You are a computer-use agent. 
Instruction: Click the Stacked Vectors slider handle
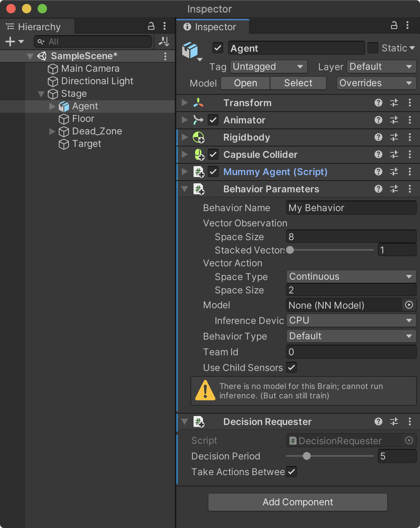pyautogui.click(x=290, y=250)
